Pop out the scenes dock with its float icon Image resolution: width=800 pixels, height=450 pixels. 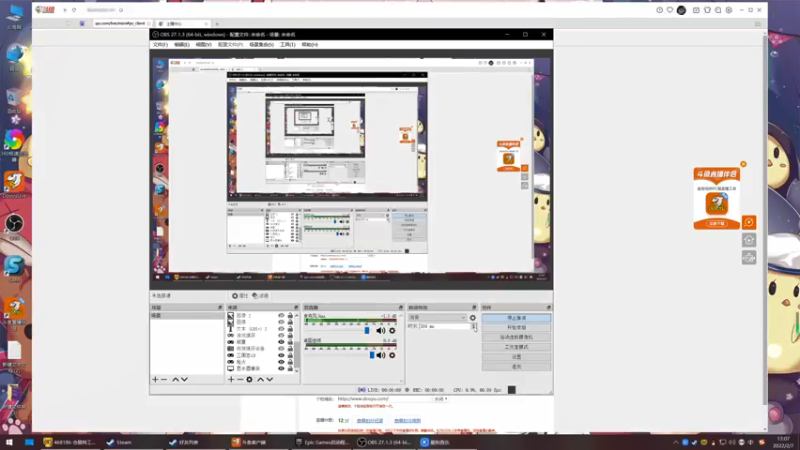(220, 308)
